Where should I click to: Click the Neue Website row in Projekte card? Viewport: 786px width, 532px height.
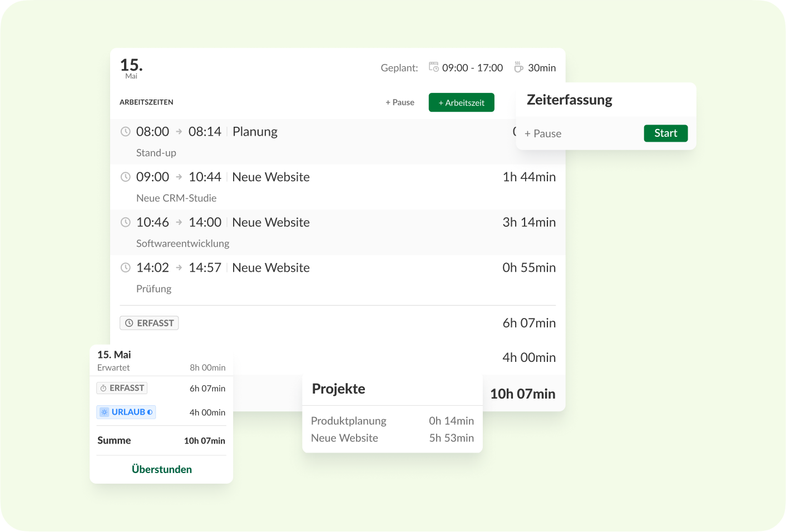[392, 438]
